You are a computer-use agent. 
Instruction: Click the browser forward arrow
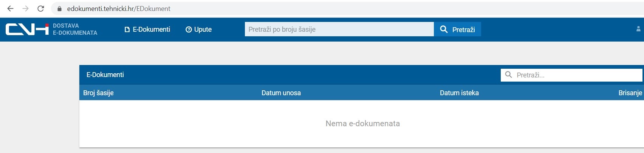25,8
